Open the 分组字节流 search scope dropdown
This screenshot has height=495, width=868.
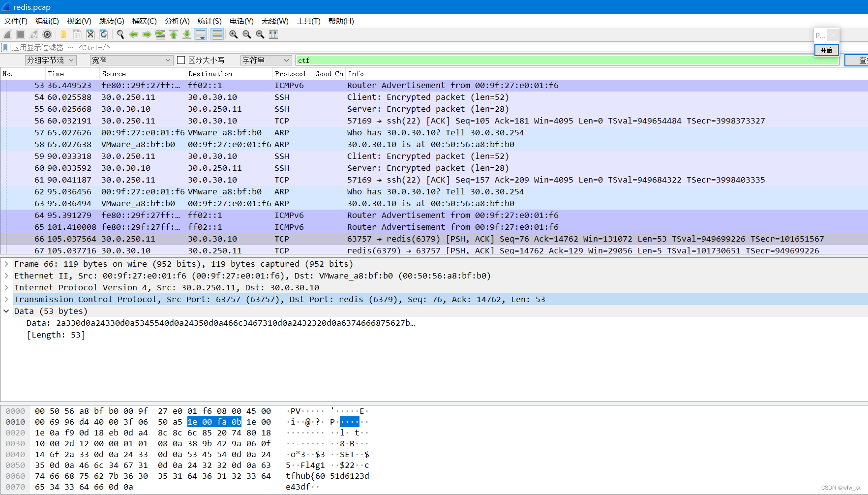(51, 60)
